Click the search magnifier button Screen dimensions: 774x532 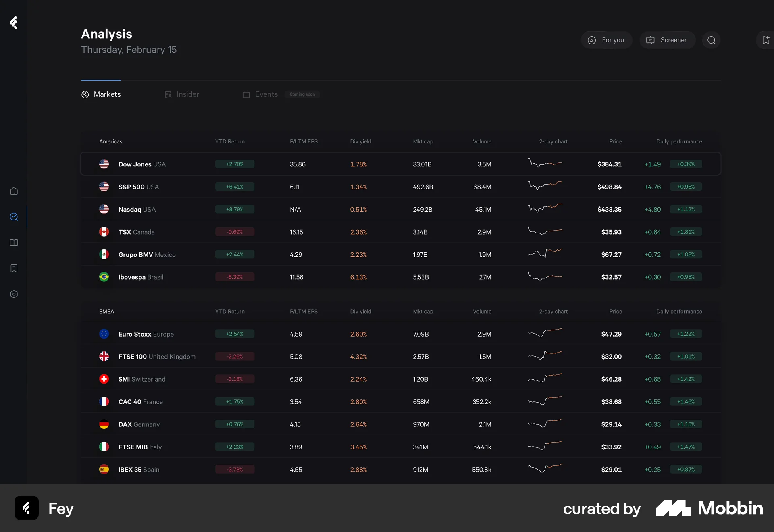coord(712,40)
